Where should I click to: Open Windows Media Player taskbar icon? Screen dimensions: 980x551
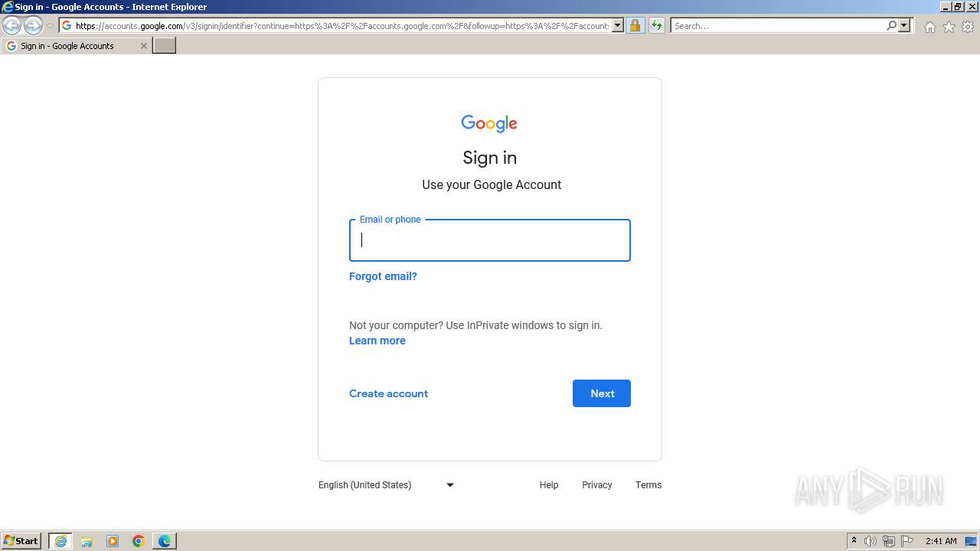click(113, 541)
